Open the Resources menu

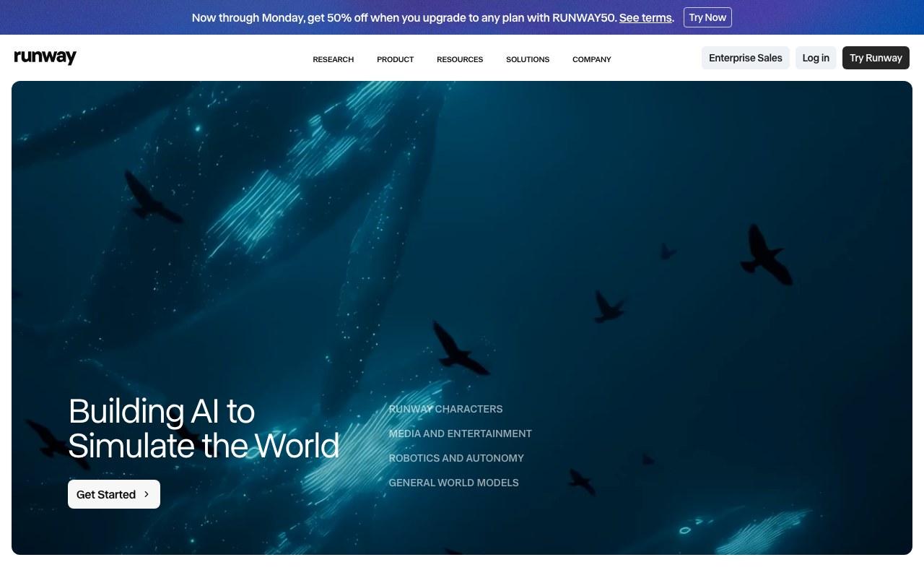[x=460, y=59]
